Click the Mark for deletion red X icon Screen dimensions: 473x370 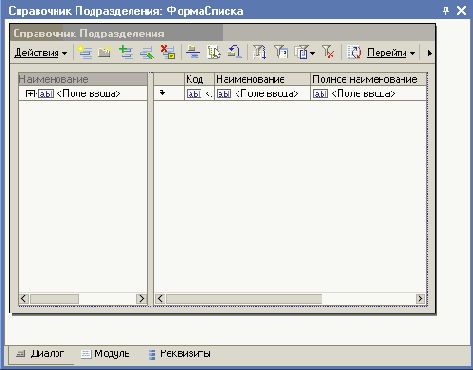pos(168,52)
